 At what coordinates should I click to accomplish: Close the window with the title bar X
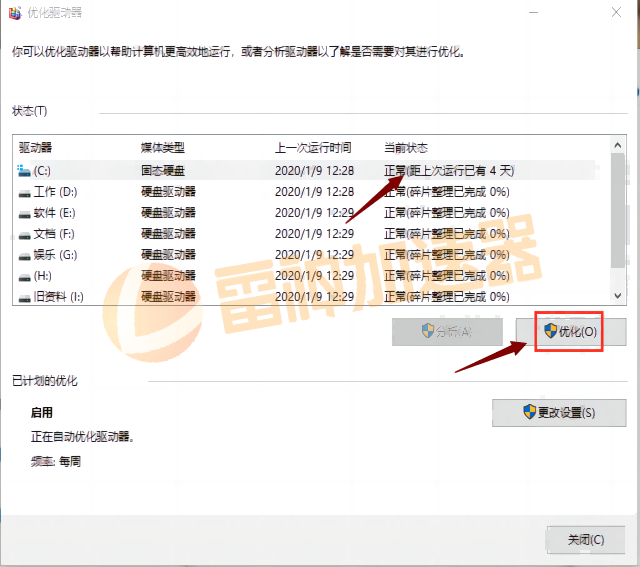tap(612, 13)
